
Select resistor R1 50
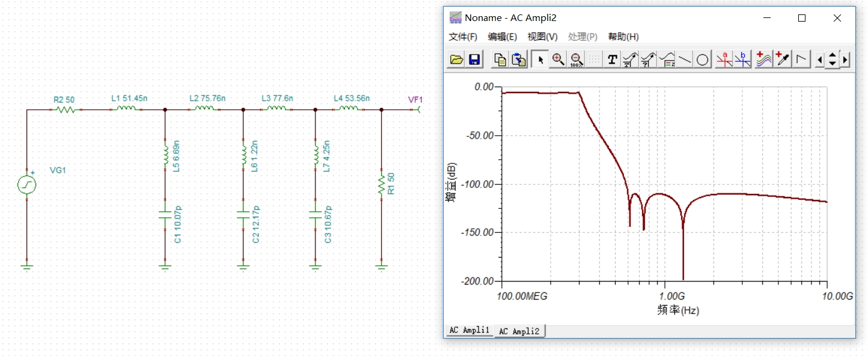[381, 185]
